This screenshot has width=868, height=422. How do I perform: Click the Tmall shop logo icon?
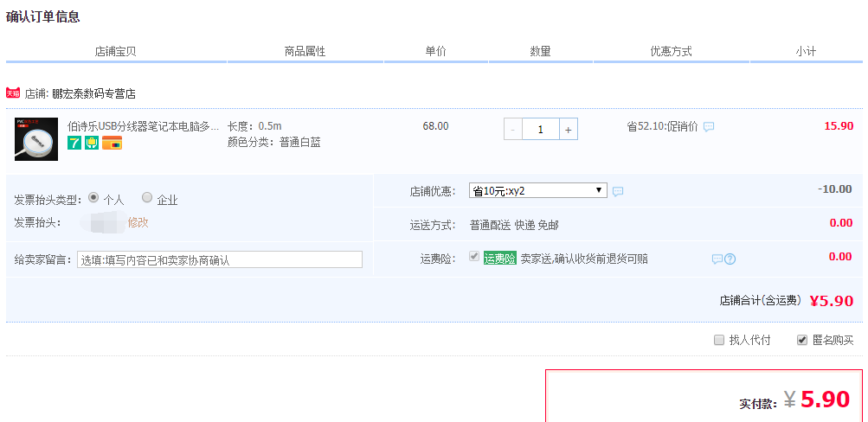point(13,93)
